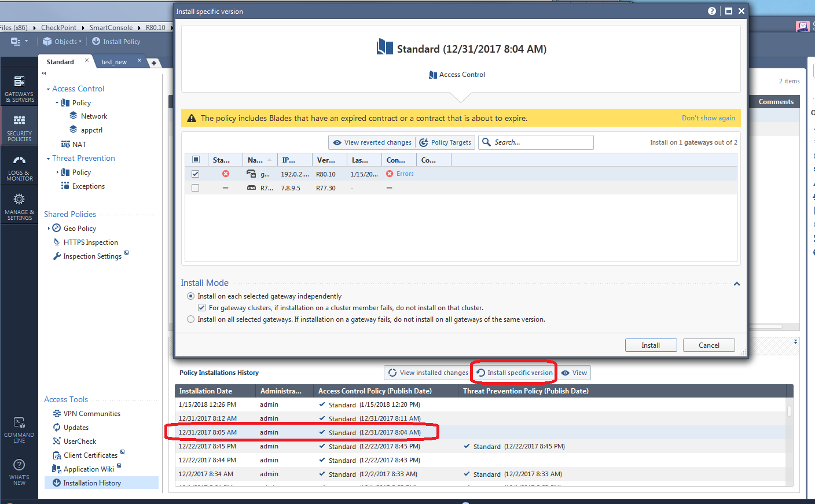This screenshot has width=815, height=504.
Task: Click the Network layer icon
Action: pos(74,116)
